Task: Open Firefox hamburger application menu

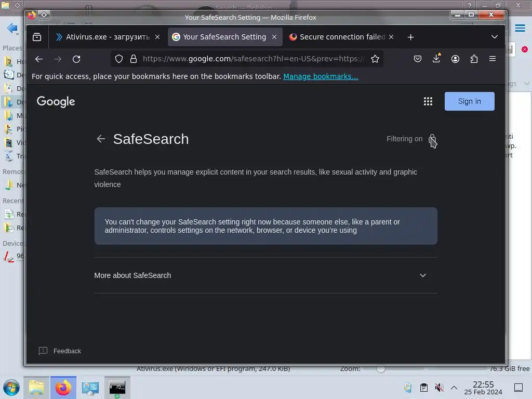Action: tap(493, 59)
